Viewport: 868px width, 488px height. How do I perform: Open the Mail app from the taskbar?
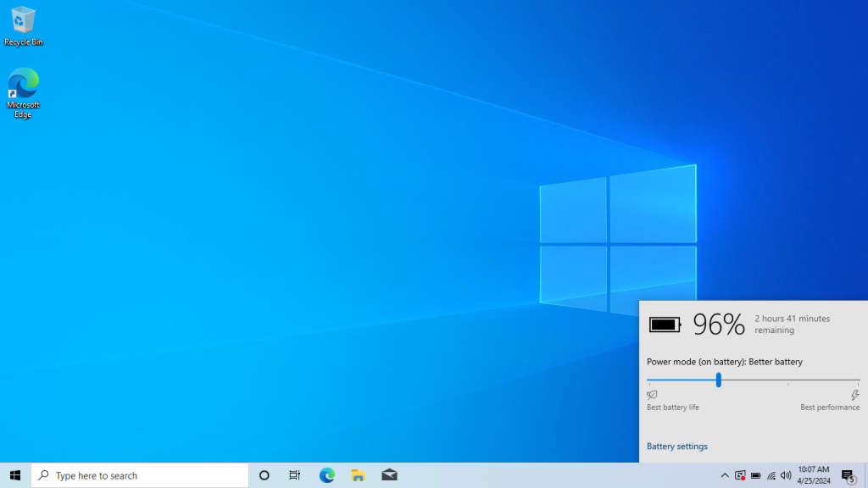389,475
